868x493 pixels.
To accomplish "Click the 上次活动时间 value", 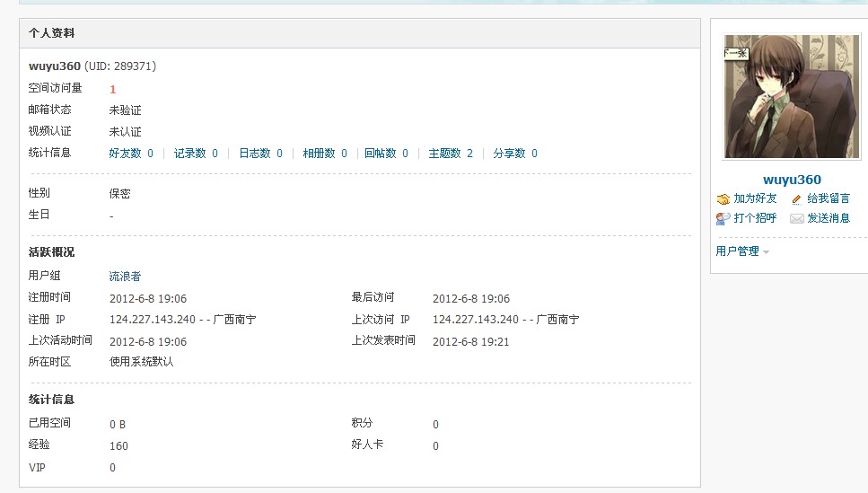I will click(148, 342).
